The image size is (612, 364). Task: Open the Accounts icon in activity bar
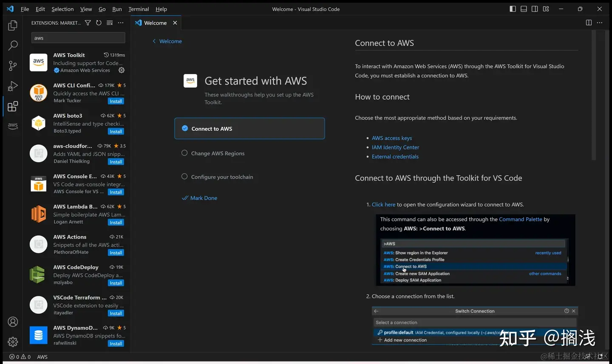[13, 322]
